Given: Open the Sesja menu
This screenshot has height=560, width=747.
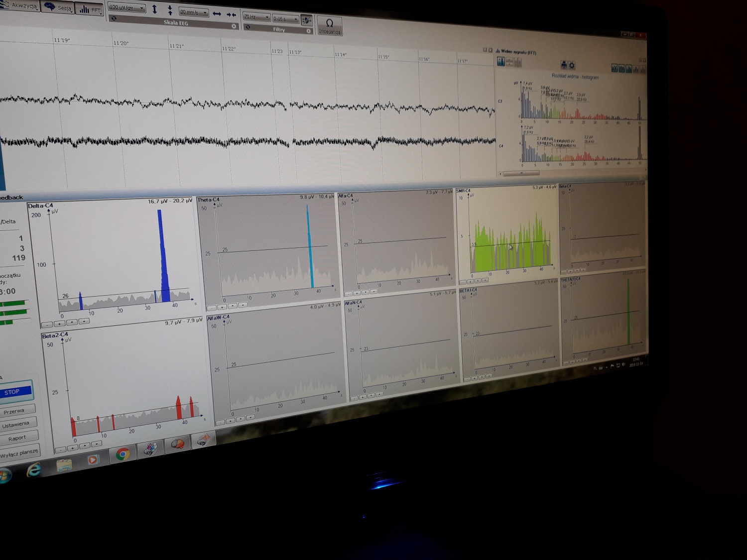Looking at the screenshot, I should 58,7.
